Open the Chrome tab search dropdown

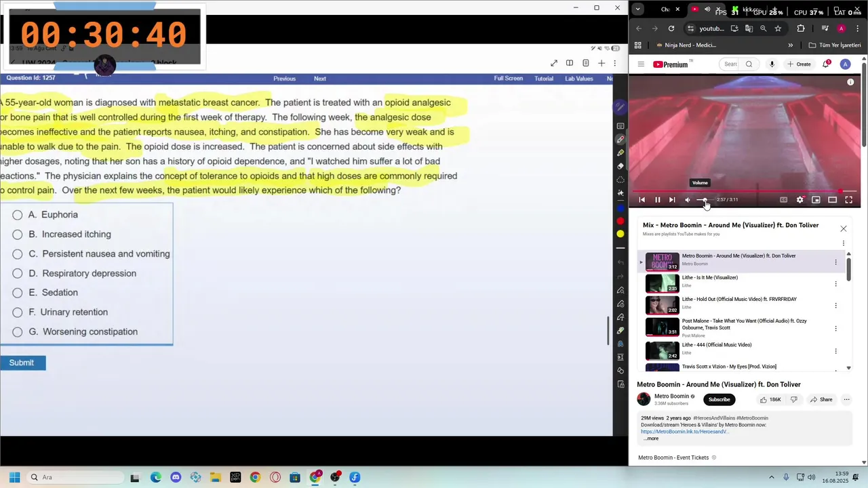[638, 9]
